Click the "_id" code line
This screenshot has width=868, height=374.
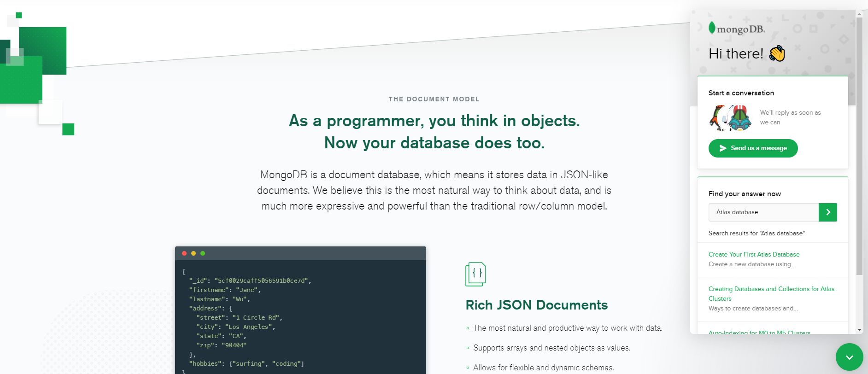(x=250, y=280)
